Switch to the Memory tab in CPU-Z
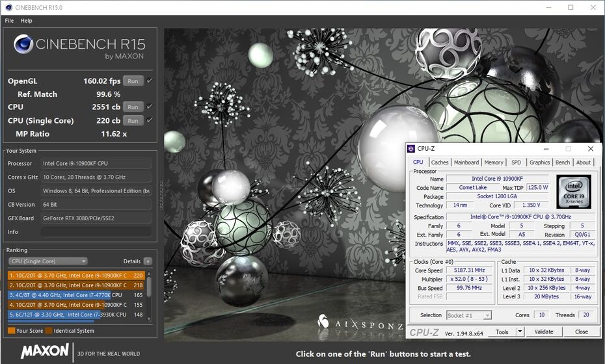The height and width of the screenshot is (364, 605). (x=494, y=162)
